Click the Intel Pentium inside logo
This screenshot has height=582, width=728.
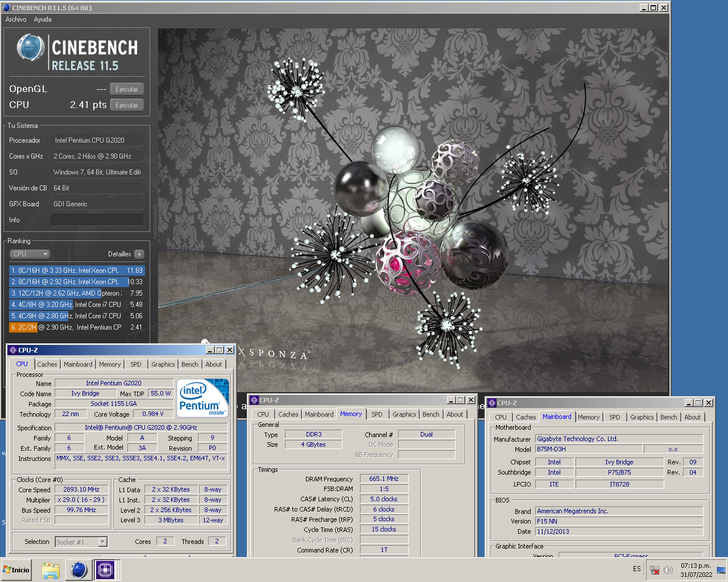202,398
